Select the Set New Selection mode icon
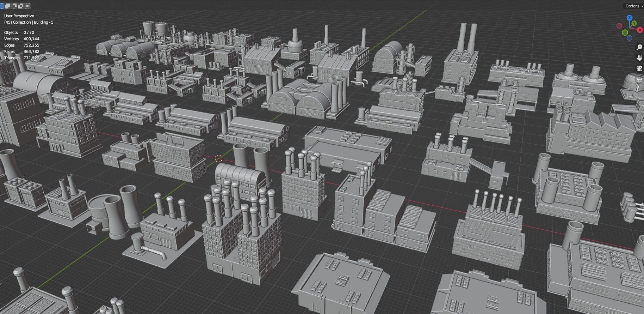The image size is (644, 314). [x=2, y=6]
